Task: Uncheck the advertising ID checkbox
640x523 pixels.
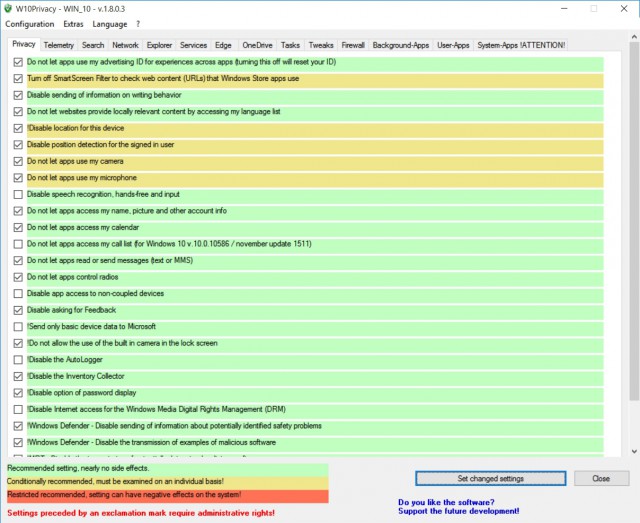Action: point(18,62)
